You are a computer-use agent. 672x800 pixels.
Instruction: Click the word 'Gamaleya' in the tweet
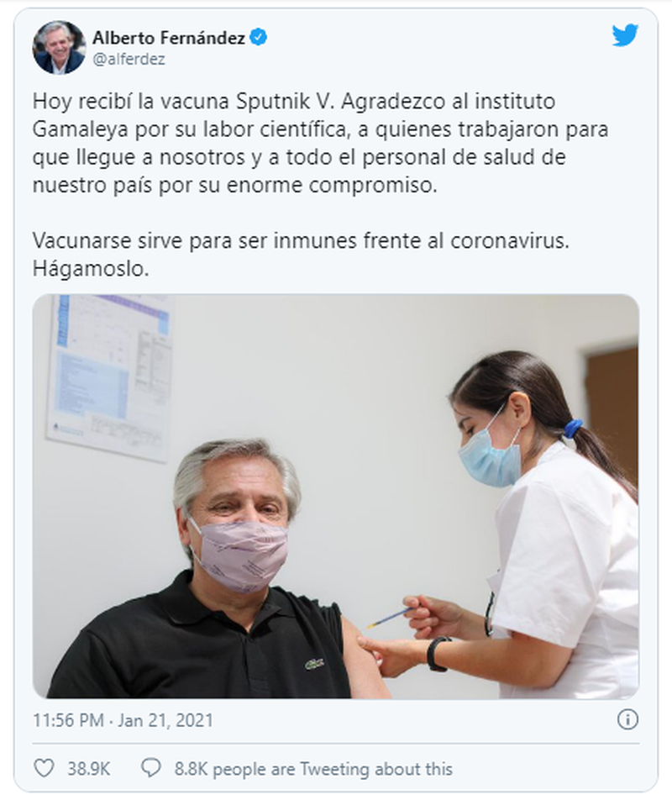point(81,129)
